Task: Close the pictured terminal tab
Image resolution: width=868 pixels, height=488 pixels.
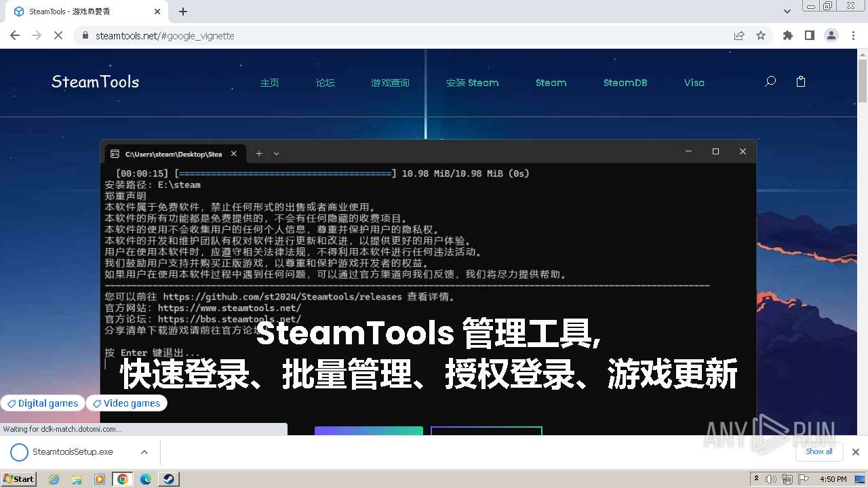Action: [234, 154]
